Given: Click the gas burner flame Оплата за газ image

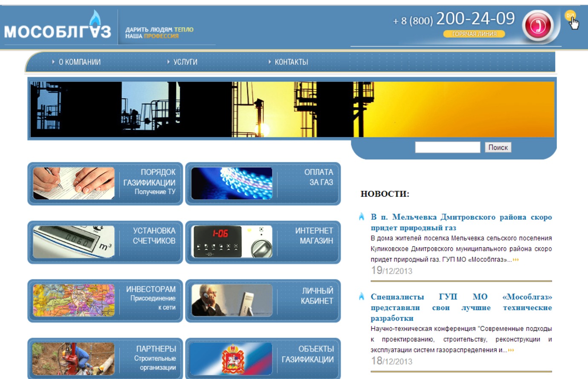Looking at the screenshot, I should click(232, 184).
